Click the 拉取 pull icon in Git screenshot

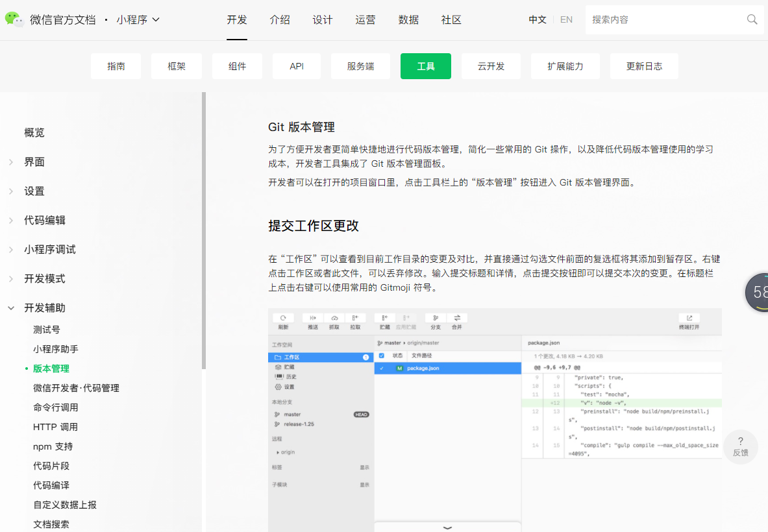[x=356, y=318]
